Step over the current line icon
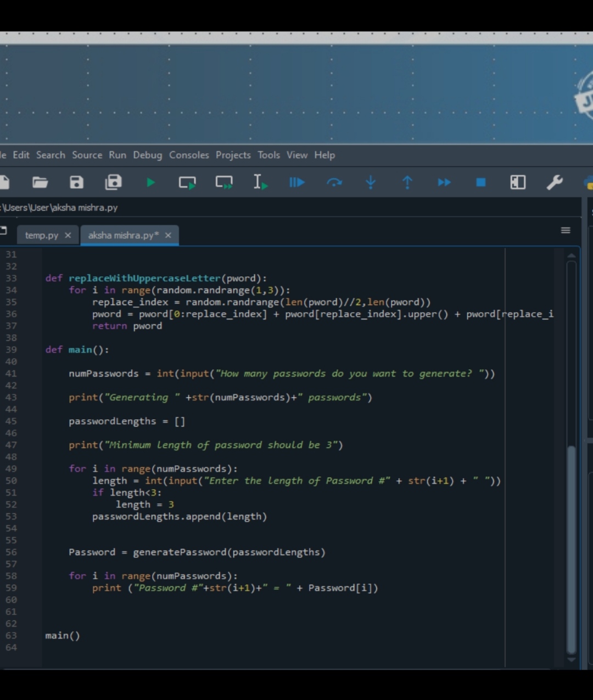The width and height of the screenshot is (593, 700). (x=334, y=182)
